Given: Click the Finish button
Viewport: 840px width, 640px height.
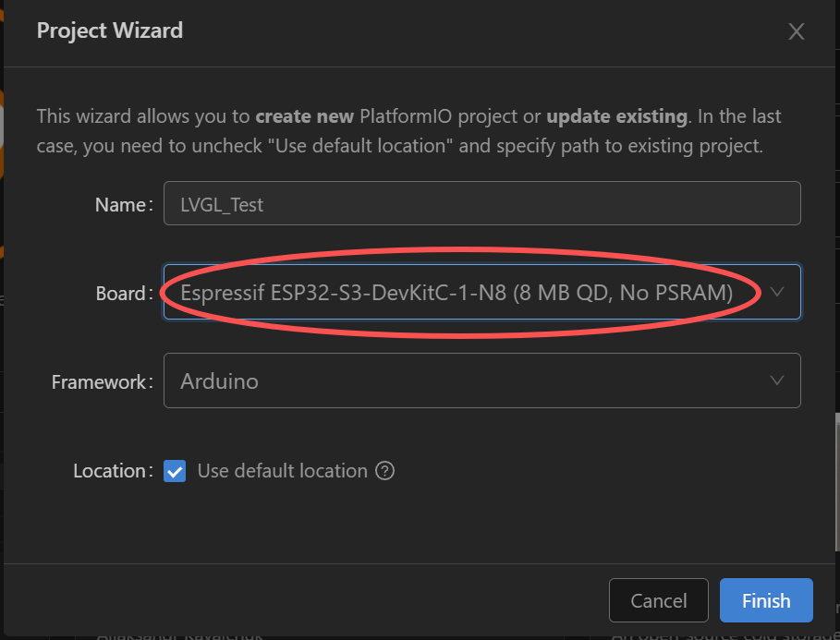Looking at the screenshot, I should pyautogui.click(x=766, y=600).
